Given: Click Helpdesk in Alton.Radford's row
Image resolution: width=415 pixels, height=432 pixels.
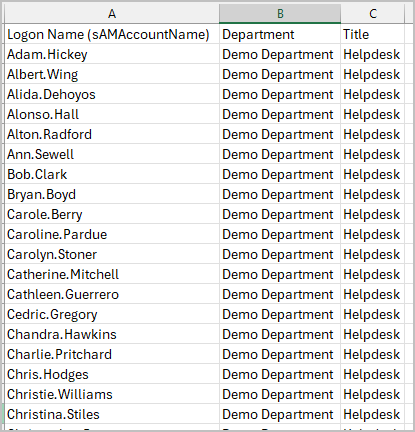Looking at the screenshot, I should pos(372,134).
